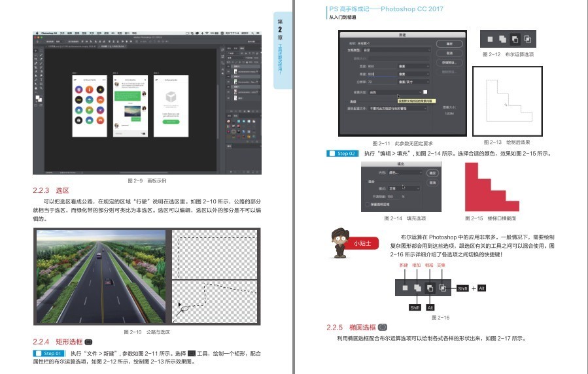Open the color profile dropdown in the New dialog
The width and height of the screenshot is (588, 374).
tap(398, 109)
